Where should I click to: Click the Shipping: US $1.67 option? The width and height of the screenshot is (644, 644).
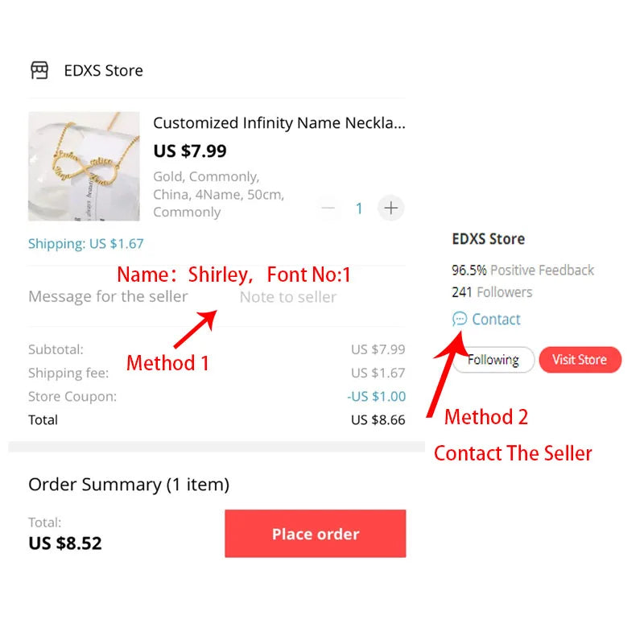[86, 244]
